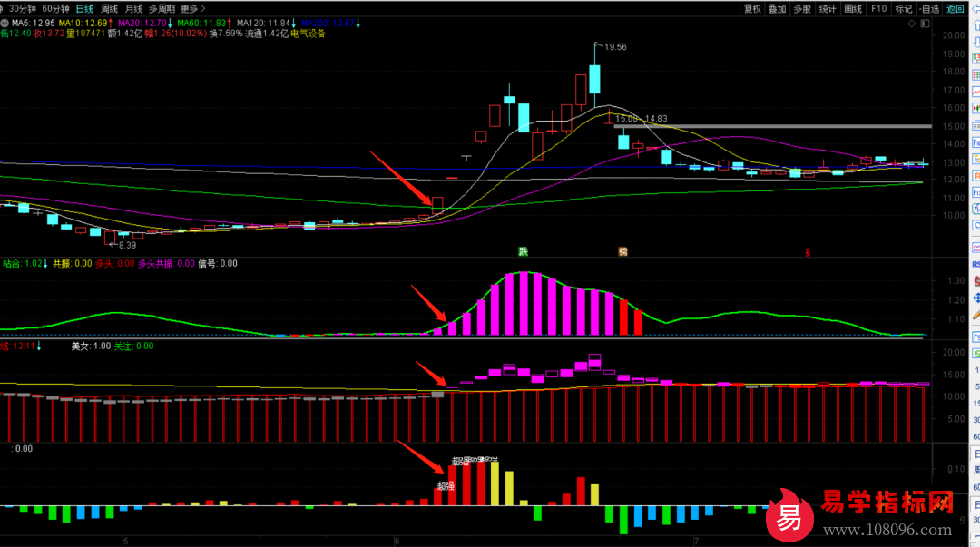Toggle the side panel layout icon
Screen dimensions: 980x547
coord(925,24)
